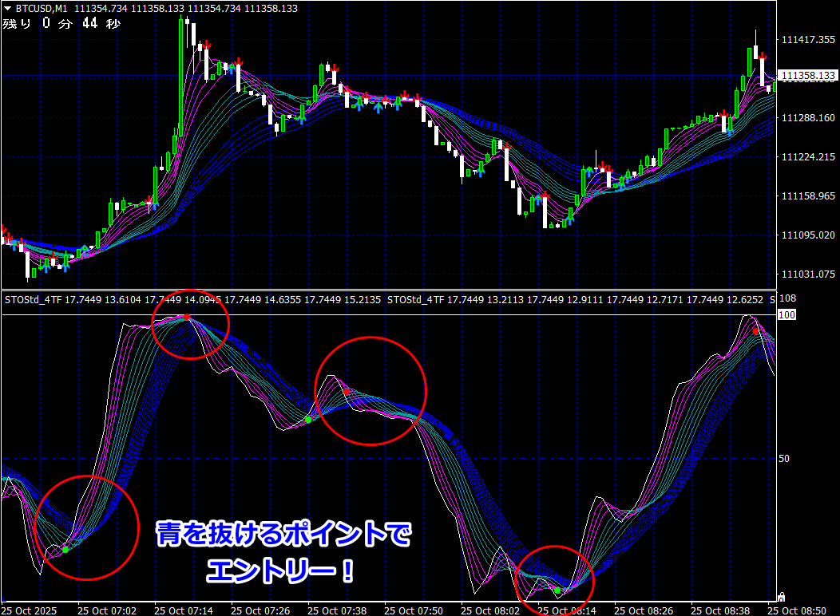Image resolution: width=840 pixels, height=616 pixels.
Task: Click green signal dot in bottom-left red circle
Action: tap(65, 549)
